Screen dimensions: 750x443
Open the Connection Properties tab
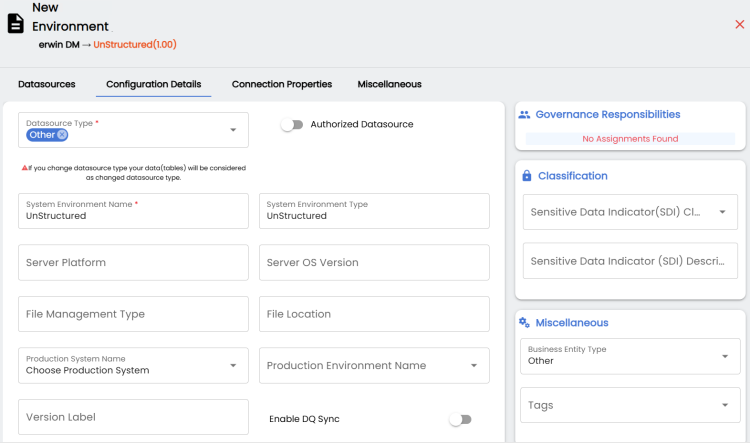[x=281, y=85]
